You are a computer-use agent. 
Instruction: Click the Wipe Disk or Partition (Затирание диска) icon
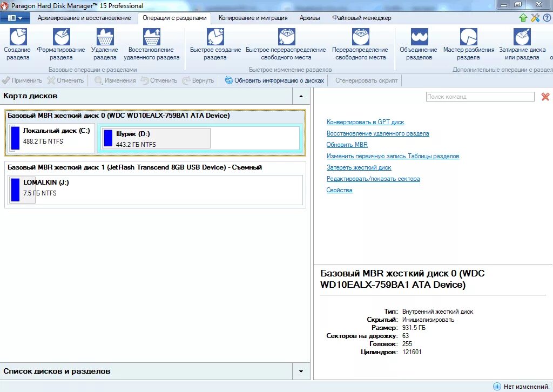[522, 37]
